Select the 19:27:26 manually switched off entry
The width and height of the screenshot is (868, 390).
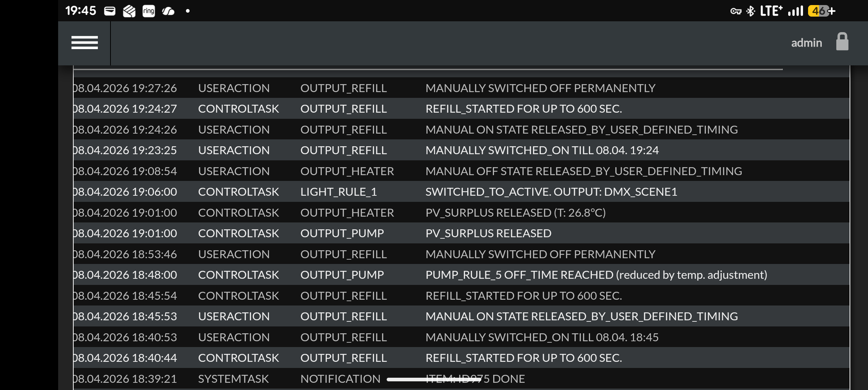(461, 88)
